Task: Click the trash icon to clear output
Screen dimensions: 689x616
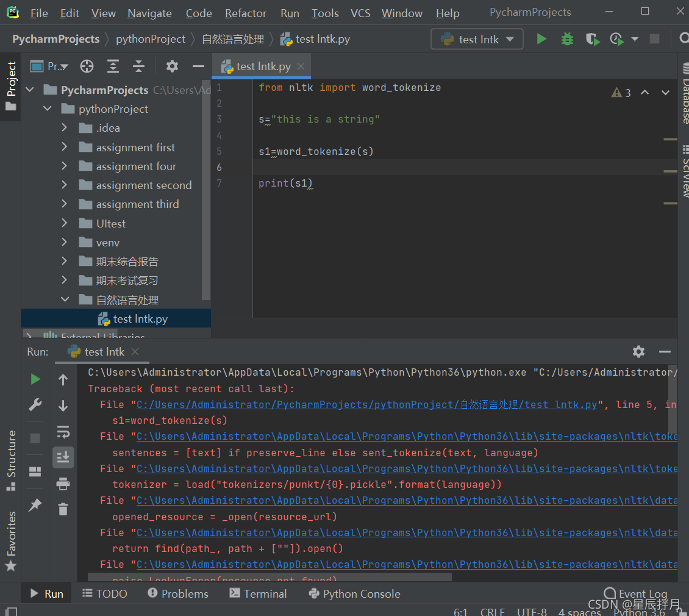Action: coord(63,509)
